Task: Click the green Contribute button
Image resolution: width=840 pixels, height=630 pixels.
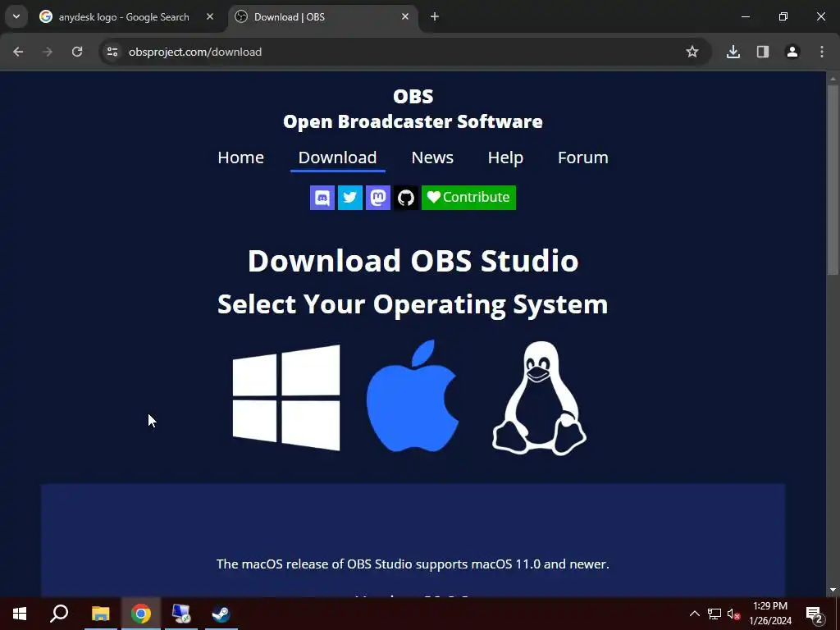Action: click(468, 198)
